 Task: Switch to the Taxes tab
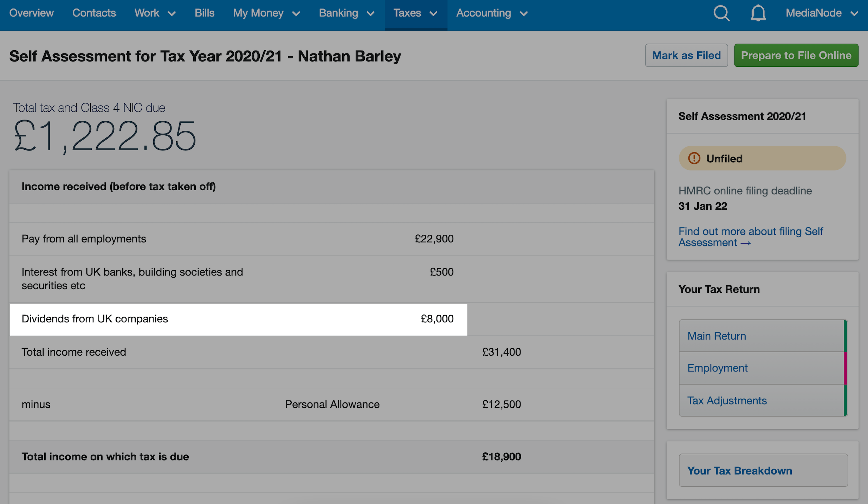(x=408, y=13)
